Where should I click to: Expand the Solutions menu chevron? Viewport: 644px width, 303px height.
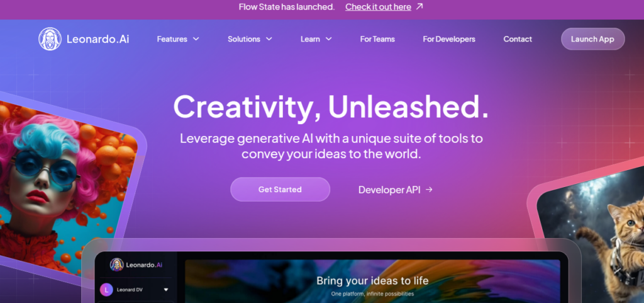tap(269, 39)
